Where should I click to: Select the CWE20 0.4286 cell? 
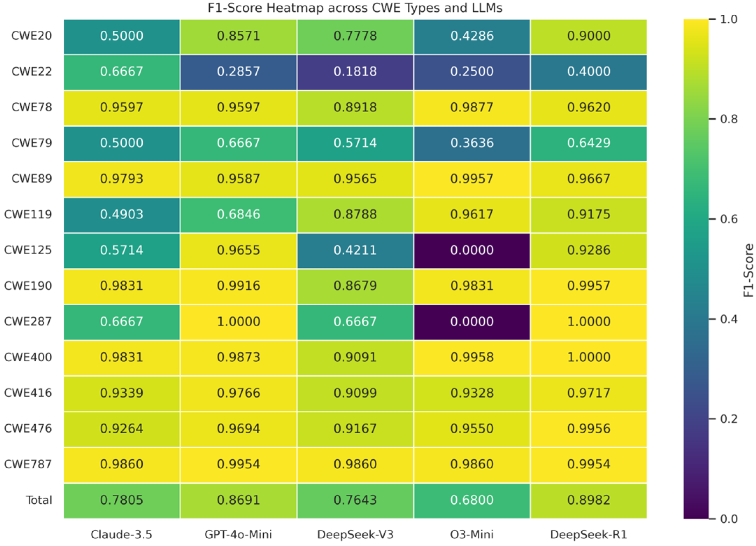pyautogui.click(x=472, y=36)
